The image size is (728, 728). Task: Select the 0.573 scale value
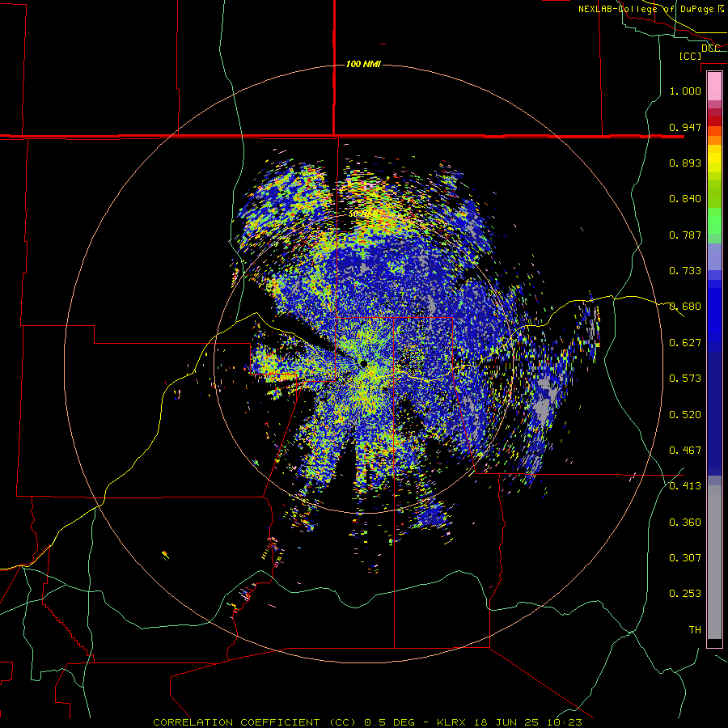(x=685, y=379)
